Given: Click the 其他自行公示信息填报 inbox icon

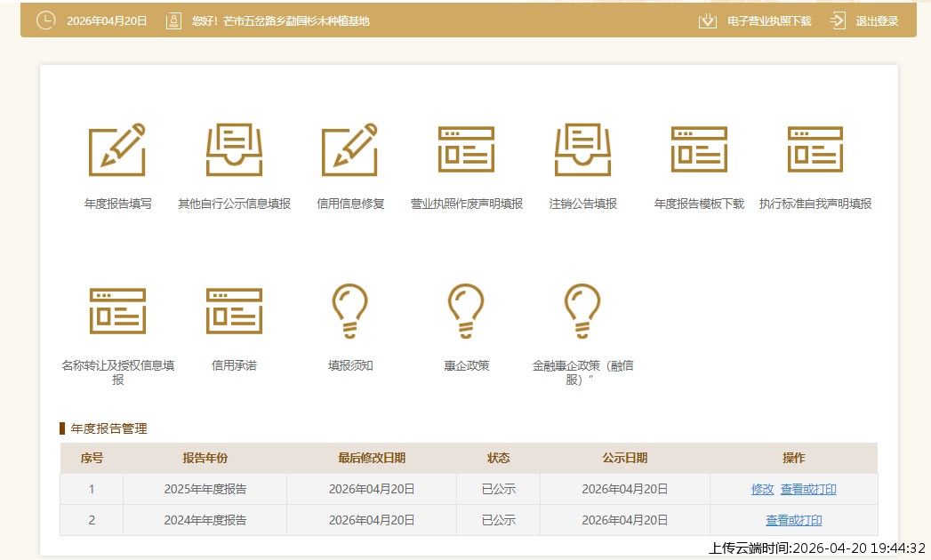Looking at the screenshot, I should tap(234, 149).
